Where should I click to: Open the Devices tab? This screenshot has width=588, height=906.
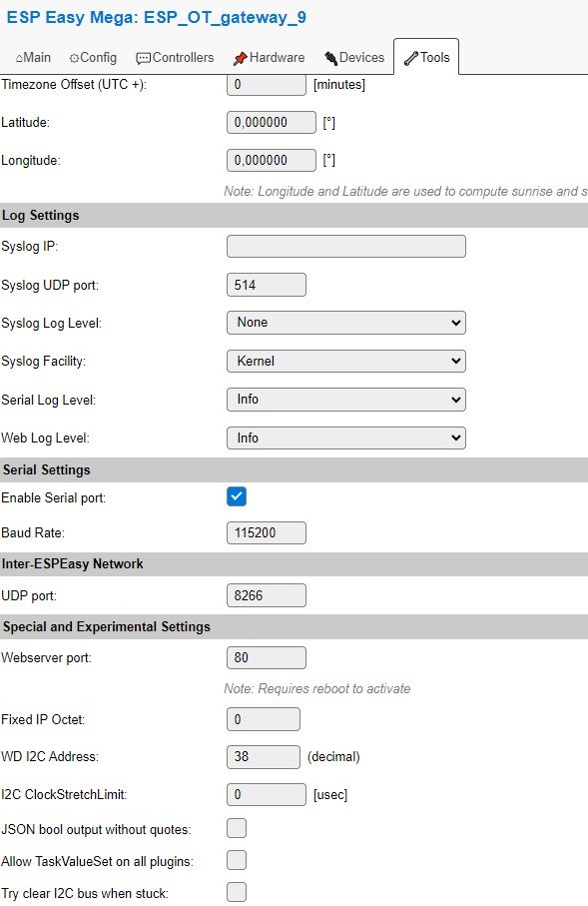[354, 57]
